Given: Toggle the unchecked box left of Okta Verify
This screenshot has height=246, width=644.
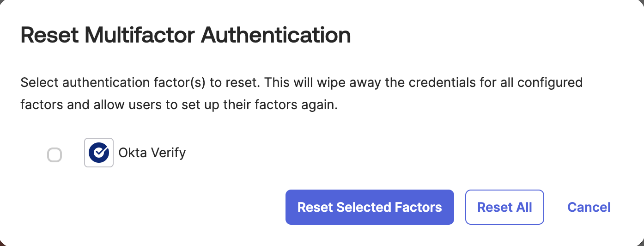Looking at the screenshot, I should [x=55, y=155].
